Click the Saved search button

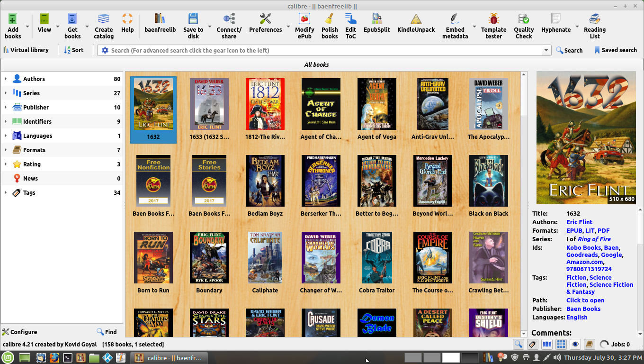[615, 50]
